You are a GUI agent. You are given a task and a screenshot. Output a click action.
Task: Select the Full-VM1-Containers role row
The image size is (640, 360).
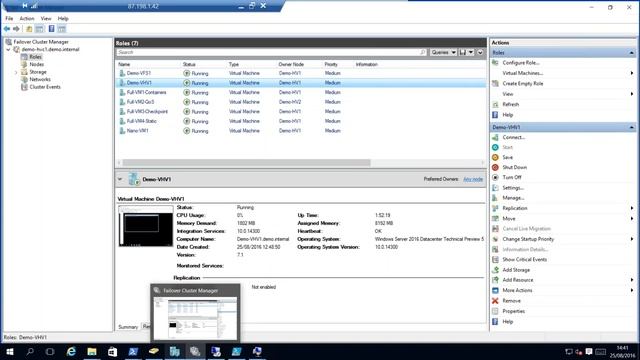pos(301,93)
